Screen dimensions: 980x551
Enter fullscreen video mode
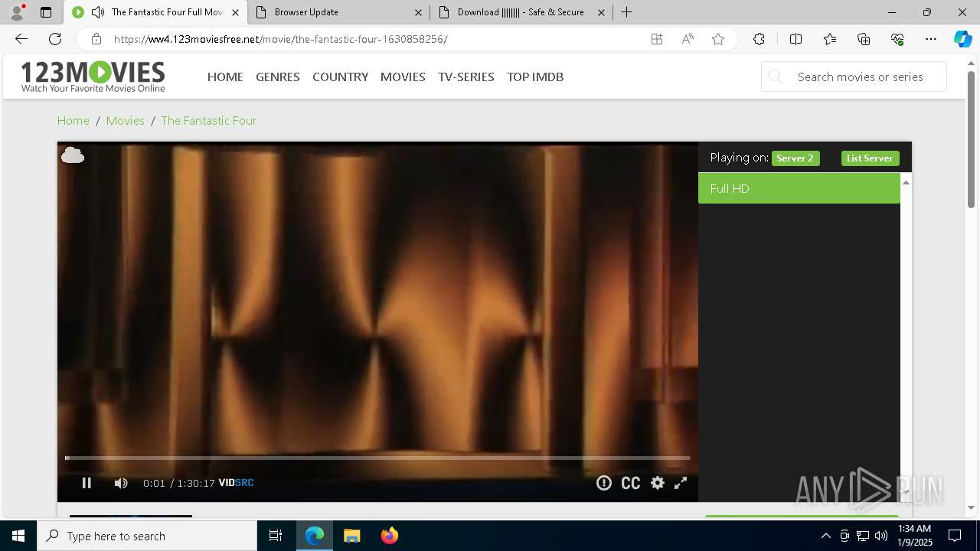pyautogui.click(x=681, y=483)
